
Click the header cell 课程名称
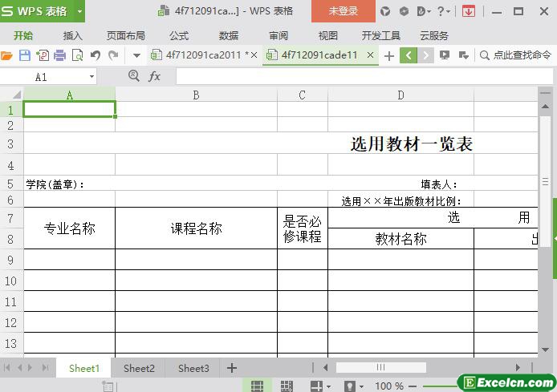(x=196, y=228)
